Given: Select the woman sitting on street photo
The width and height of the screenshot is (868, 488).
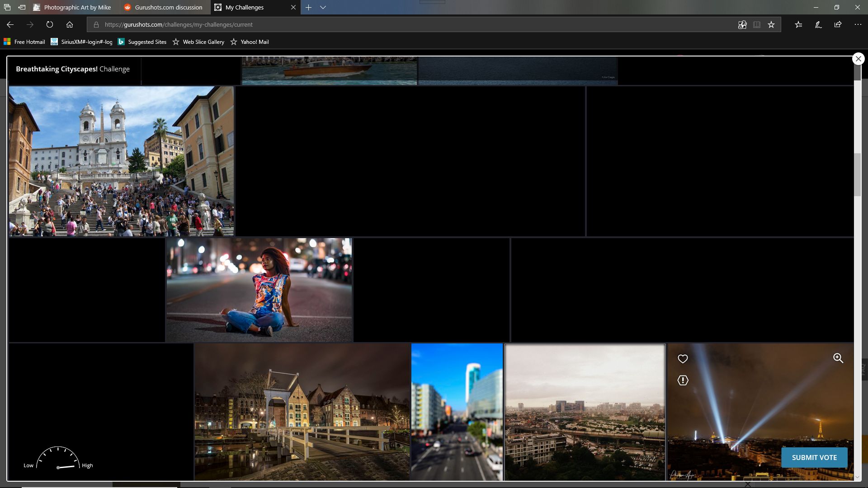Looking at the screenshot, I should coord(259,290).
